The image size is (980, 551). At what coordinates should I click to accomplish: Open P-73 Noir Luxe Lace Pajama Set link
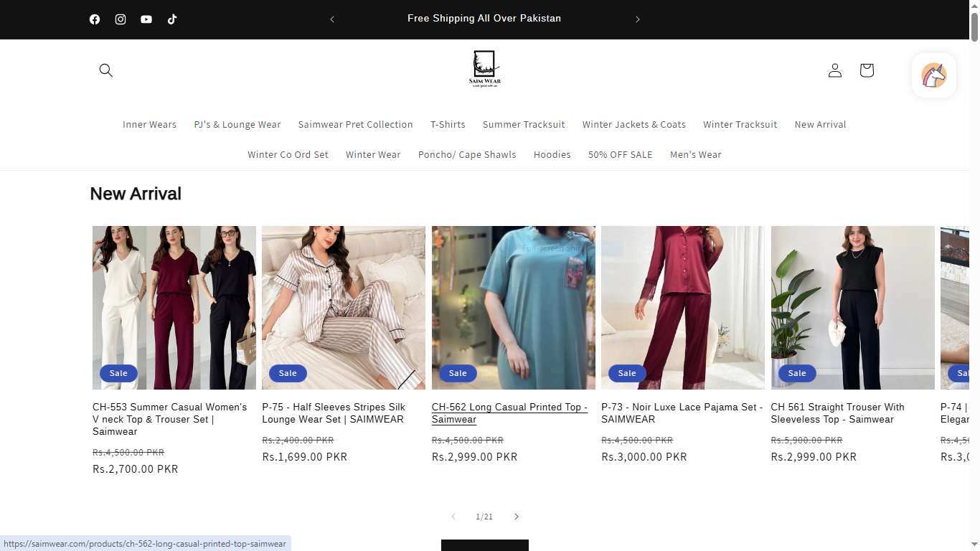(x=681, y=413)
